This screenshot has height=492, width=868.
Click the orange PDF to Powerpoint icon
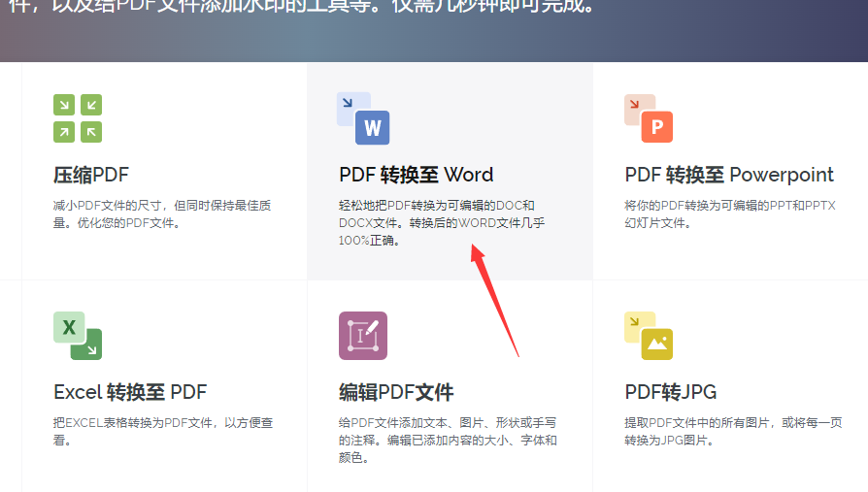pos(649,118)
